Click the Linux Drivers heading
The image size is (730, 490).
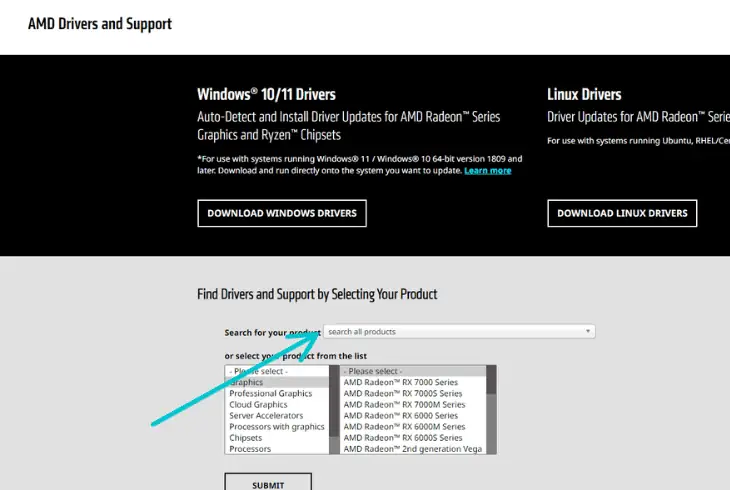click(584, 95)
